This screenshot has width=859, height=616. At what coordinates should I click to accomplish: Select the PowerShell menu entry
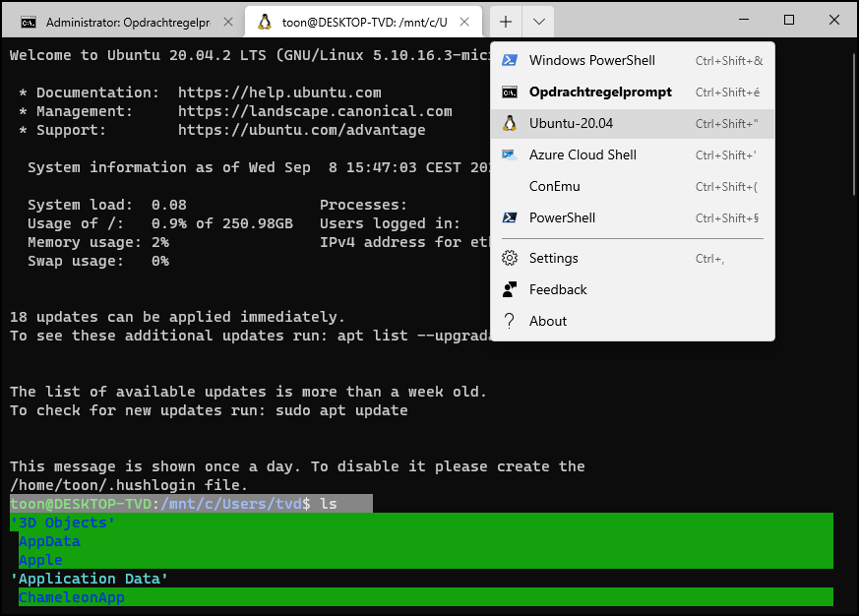point(633,218)
